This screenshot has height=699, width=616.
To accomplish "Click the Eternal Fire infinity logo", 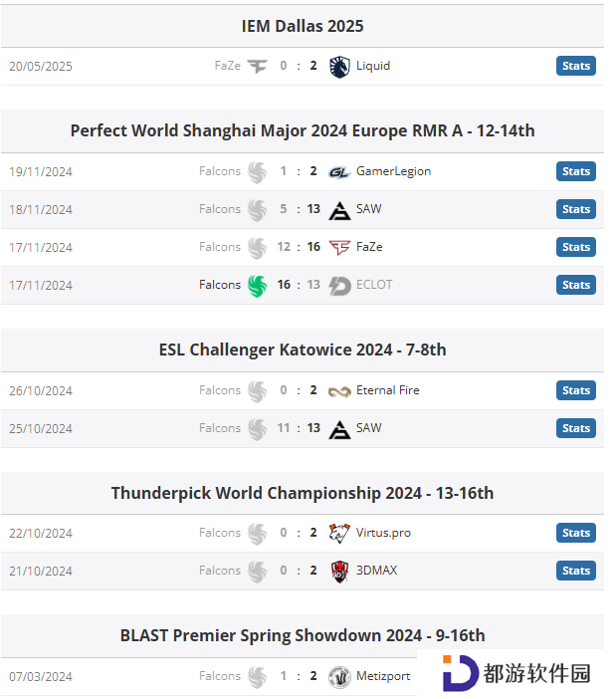I will (339, 391).
